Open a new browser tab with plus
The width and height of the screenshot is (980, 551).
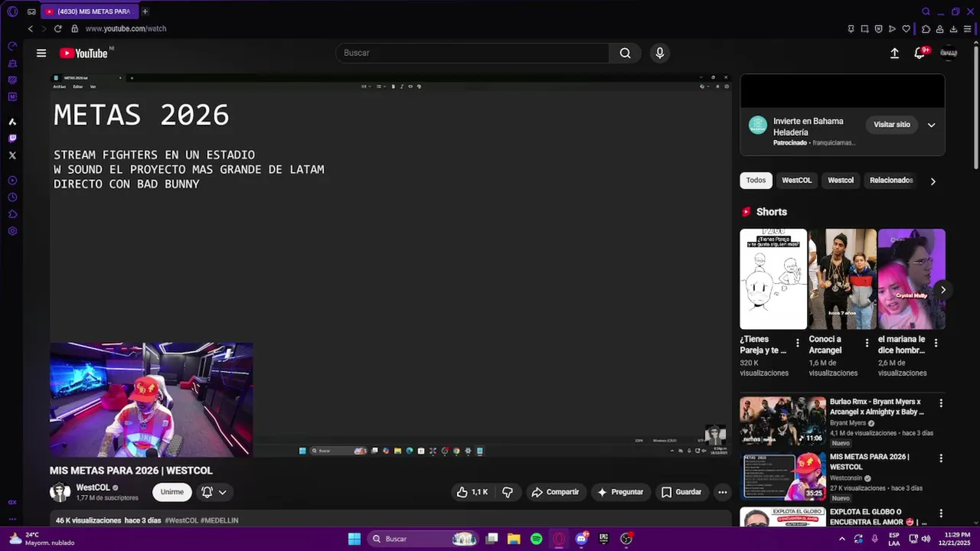(x=145, y=11)
